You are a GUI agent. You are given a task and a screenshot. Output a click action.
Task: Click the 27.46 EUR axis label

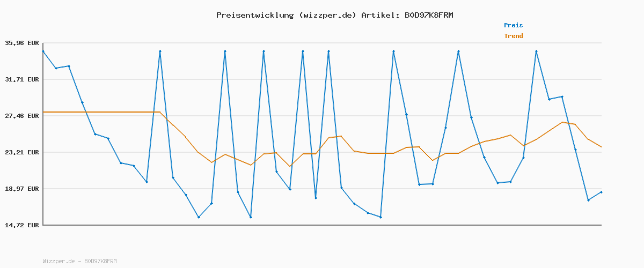pos(21,116)
